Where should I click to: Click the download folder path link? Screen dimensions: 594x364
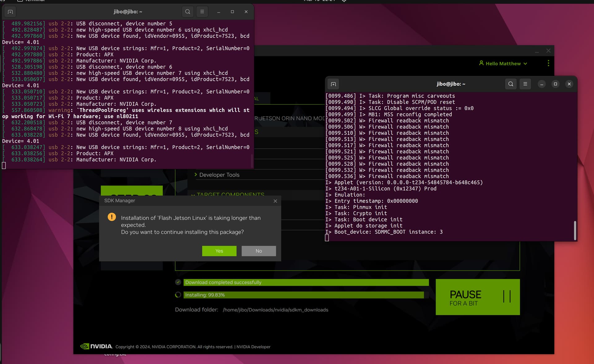click(x=275, y=310)
